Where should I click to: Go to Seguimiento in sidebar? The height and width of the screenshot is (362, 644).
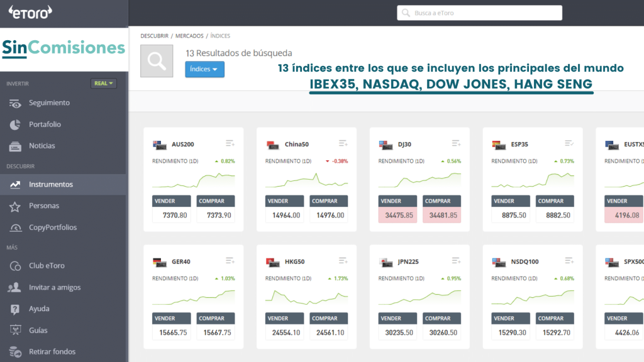49,102
